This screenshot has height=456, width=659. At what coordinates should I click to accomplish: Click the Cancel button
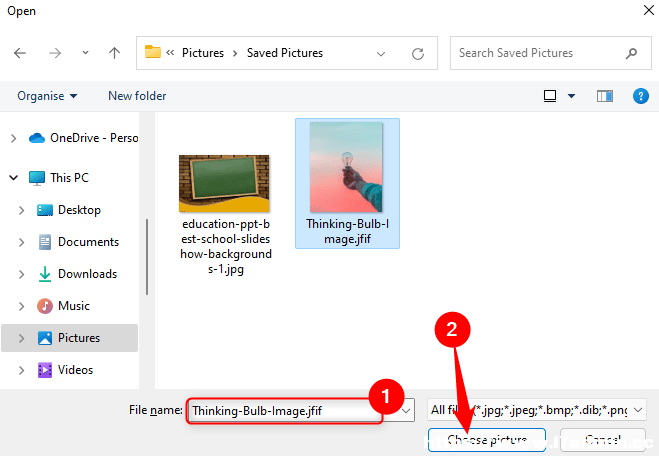pyautogui.click(x=603, y=440)
